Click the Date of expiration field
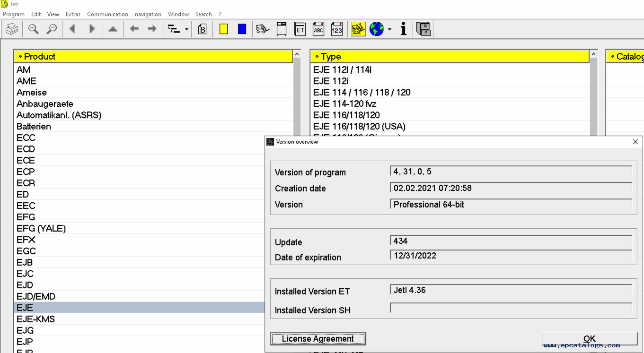This screenshot has height=353, width=644. click(x=511, y=256)
